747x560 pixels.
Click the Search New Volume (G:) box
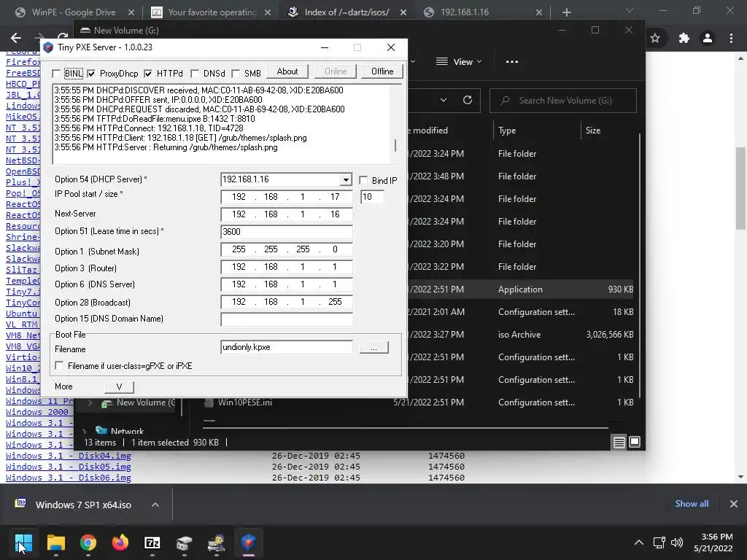tap(563, 101)
